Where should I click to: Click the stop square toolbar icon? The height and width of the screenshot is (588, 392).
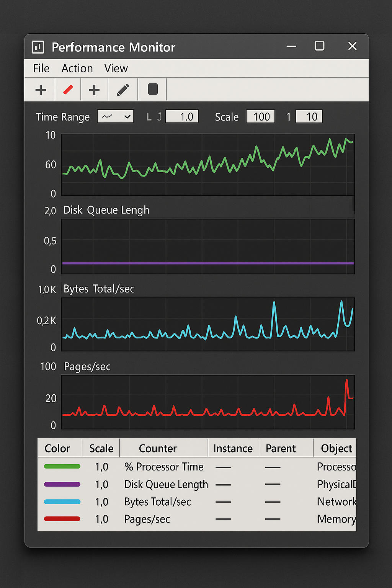(153, 89)
